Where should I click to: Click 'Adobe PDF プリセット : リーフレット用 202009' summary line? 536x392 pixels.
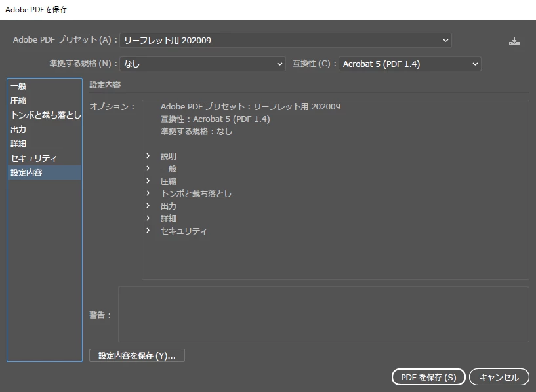tap(251, 107)
